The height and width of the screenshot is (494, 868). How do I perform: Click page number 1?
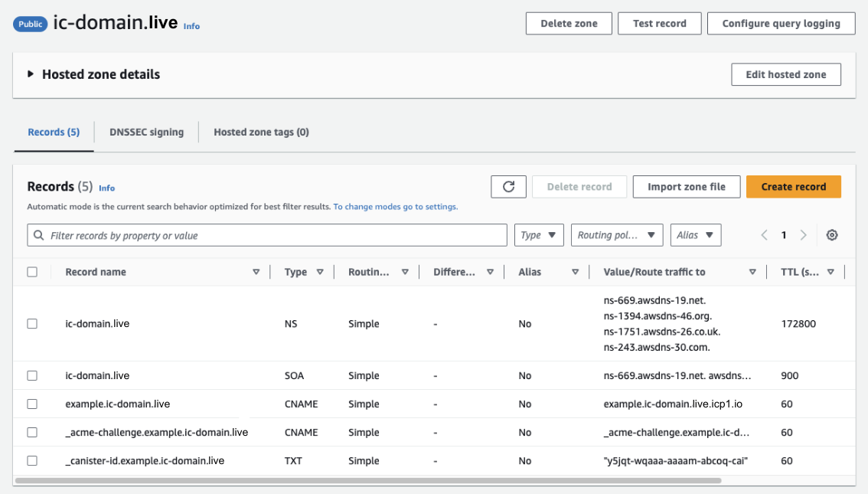tap(784, 235)
